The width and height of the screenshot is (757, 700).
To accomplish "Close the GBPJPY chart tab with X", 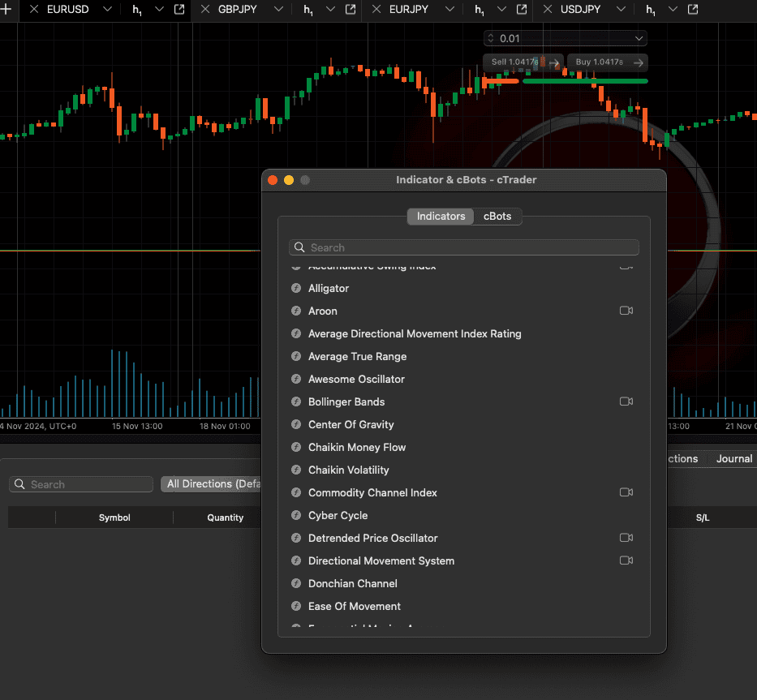I will (x=204, y=10).
